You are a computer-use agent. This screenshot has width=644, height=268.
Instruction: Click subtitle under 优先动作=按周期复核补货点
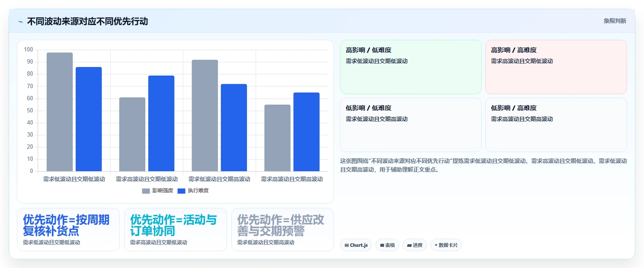pos(51,242)
